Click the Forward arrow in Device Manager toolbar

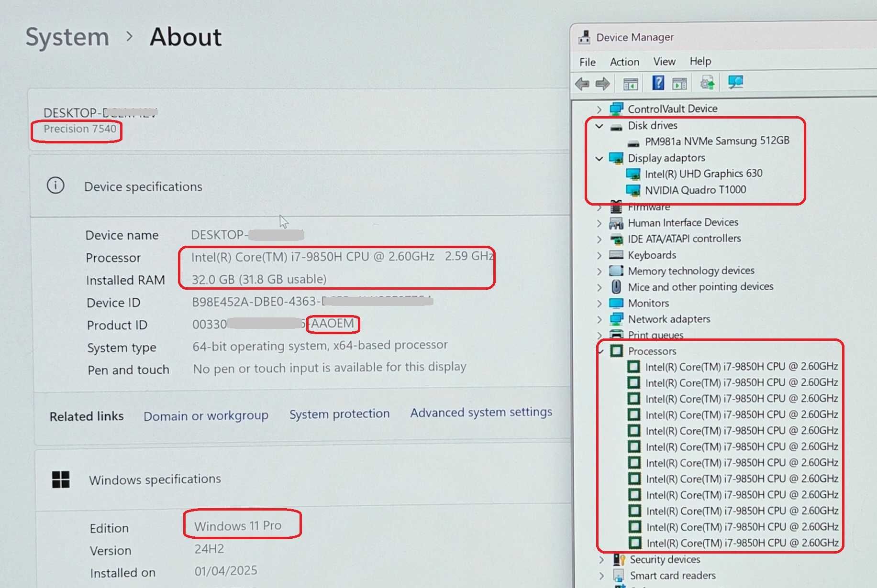[603, 84]
